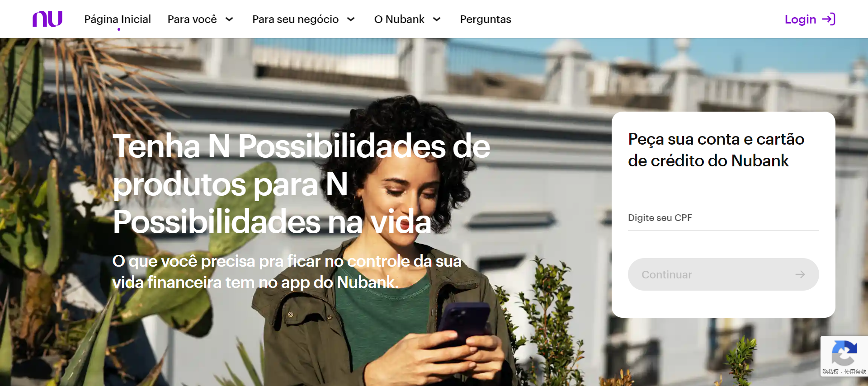Expand the Para seu negócio chevron
This screenshot has height=386, width=868.
coord(351,19)
